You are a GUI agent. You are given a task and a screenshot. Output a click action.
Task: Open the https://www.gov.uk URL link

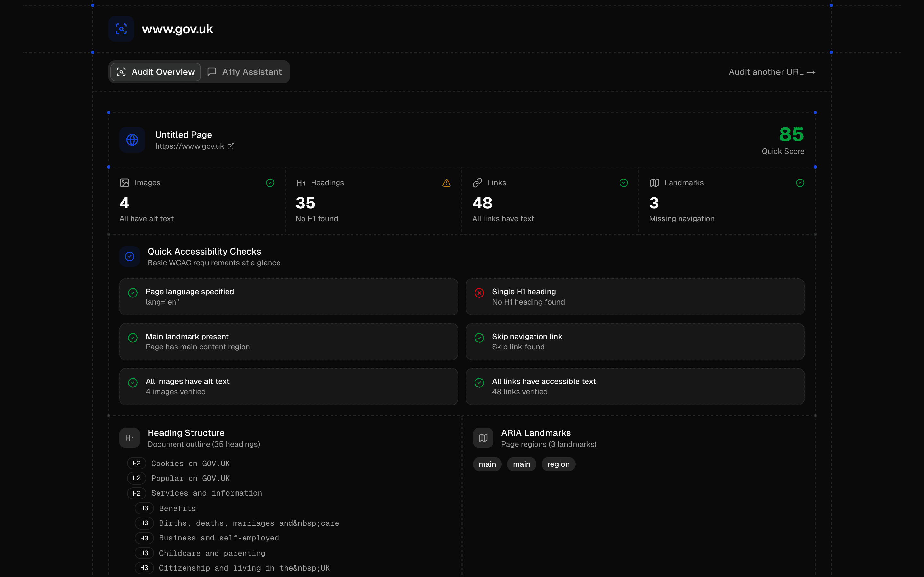tap(189, 146)
